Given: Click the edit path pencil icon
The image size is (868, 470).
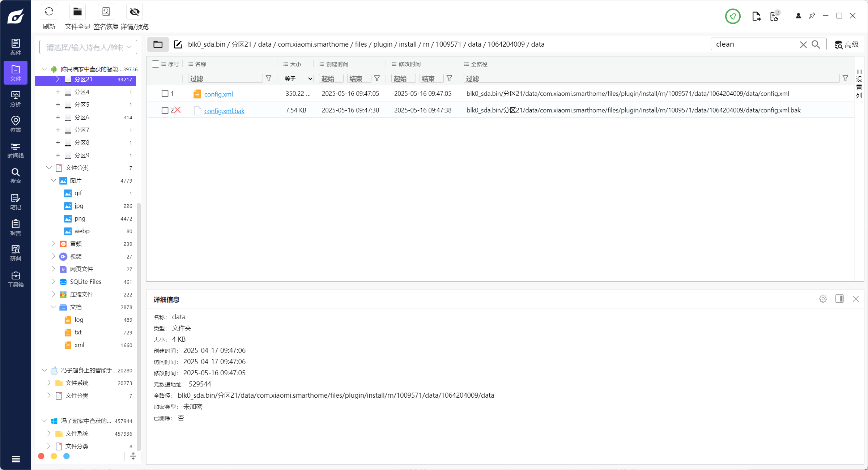Looking at the screenshot, I should [178, 44].
